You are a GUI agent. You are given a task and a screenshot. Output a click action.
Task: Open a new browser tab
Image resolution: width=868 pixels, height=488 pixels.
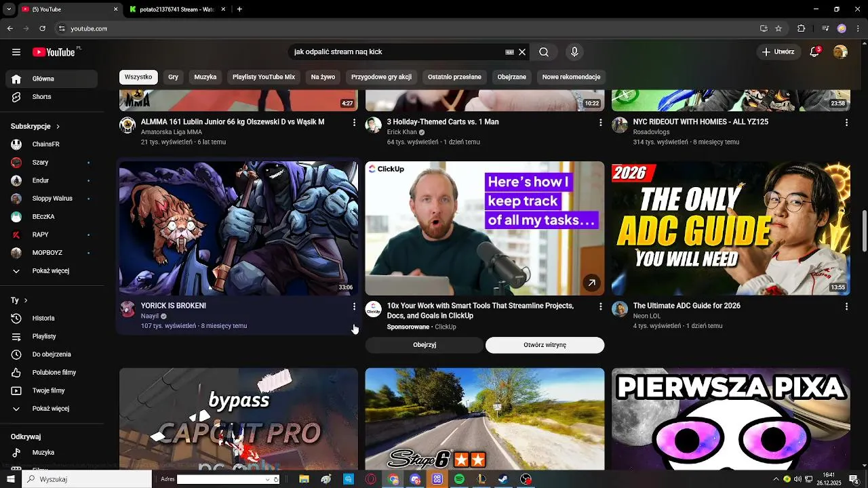tap(239, 9)
